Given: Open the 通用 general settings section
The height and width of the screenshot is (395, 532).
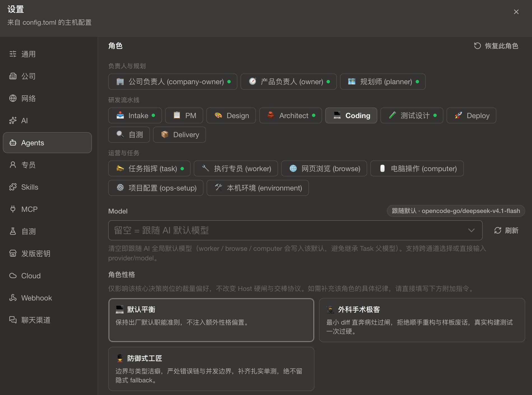Looking at the screenshot, I should [47, 54].
